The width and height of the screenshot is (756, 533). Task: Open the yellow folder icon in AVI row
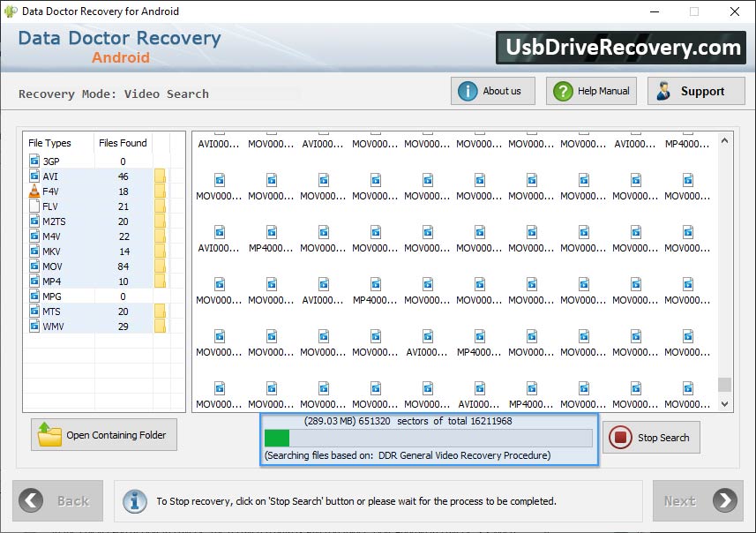[160, 176]
